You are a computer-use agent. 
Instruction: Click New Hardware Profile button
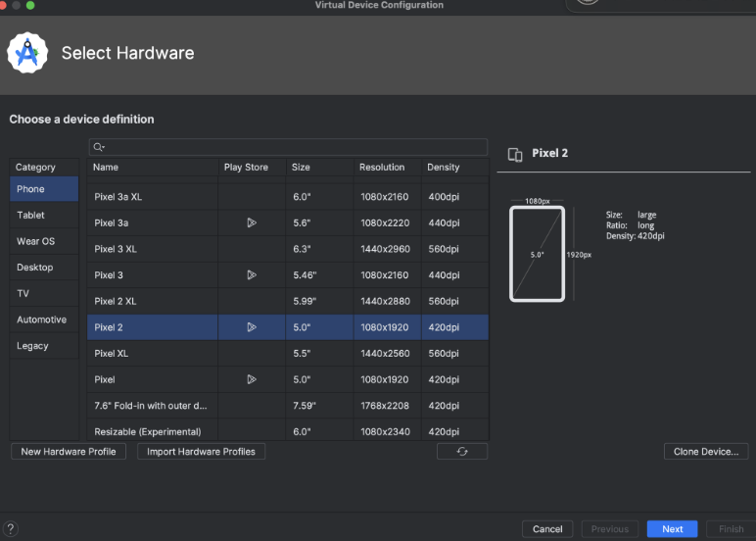[69, 451]
